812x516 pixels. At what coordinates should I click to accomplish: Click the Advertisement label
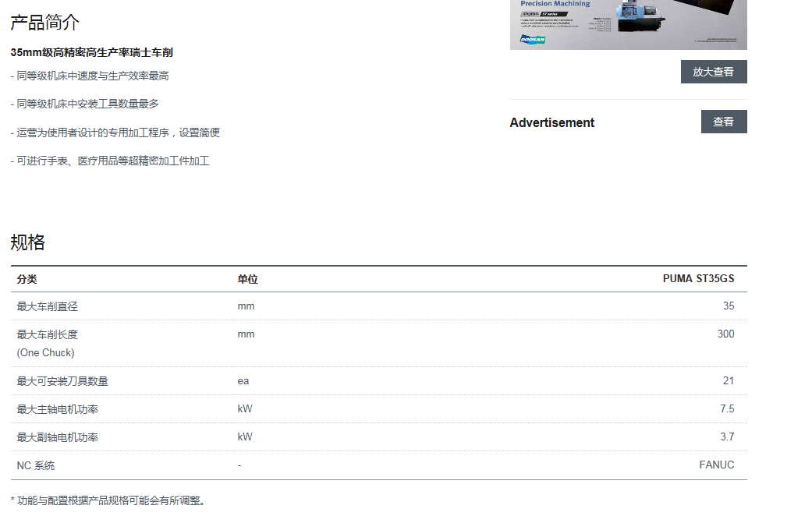[x=551, y=122]
